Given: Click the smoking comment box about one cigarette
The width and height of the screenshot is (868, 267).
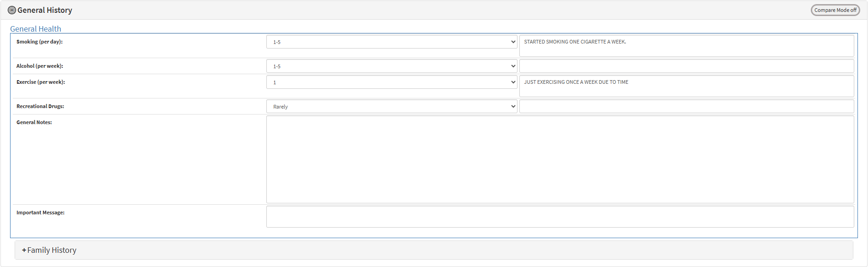Looking at the screenshot, I should [686, 46].
